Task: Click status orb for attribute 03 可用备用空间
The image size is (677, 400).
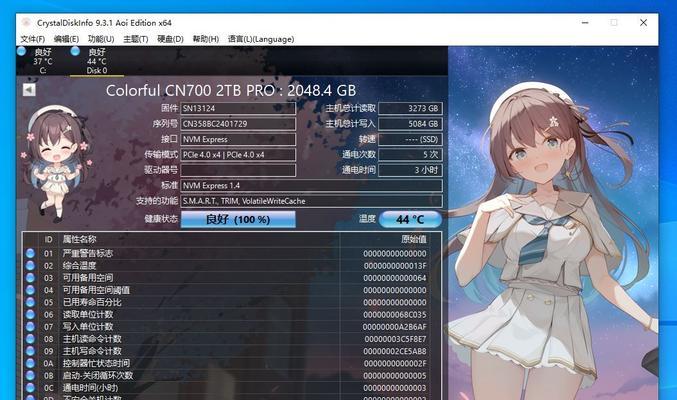Action: (30, 278)
